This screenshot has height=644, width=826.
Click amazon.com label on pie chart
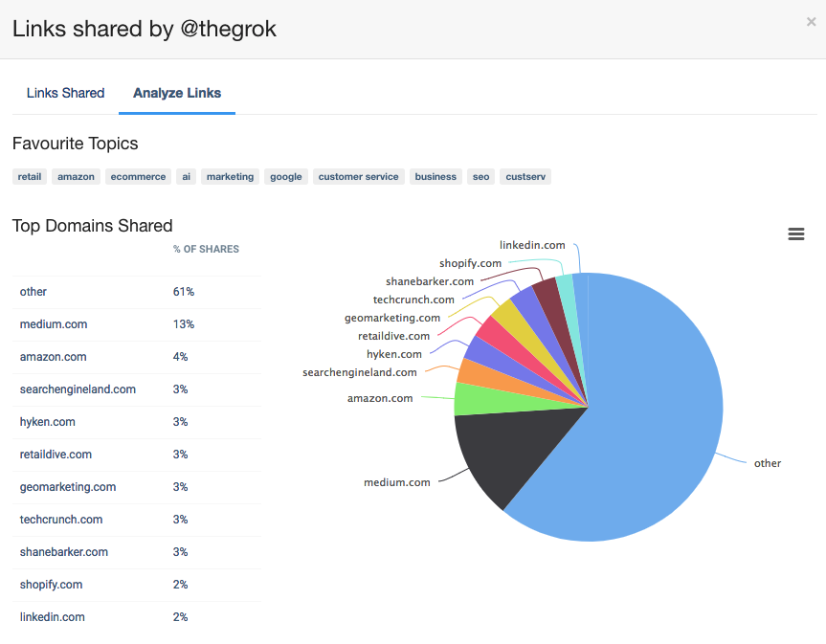[380, 399]
